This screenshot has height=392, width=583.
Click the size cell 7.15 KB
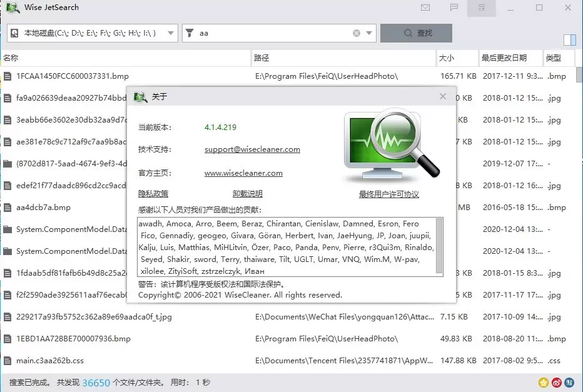(454, 317)
